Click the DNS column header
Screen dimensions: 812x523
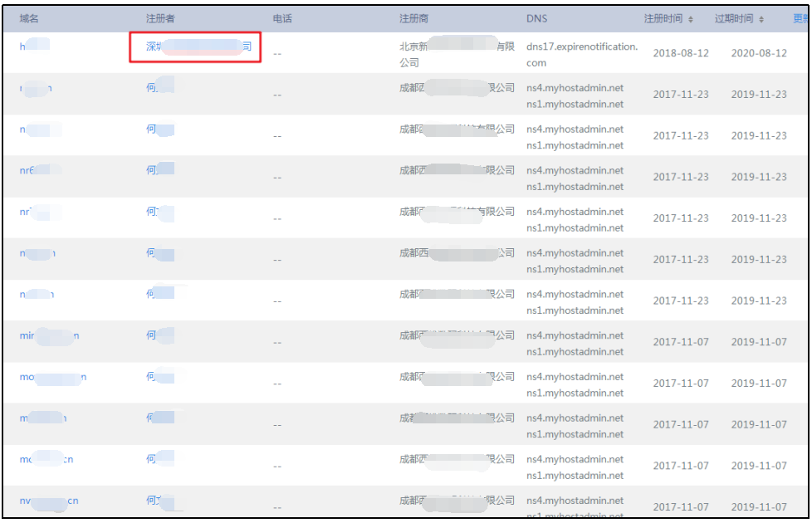pos(536,18)
